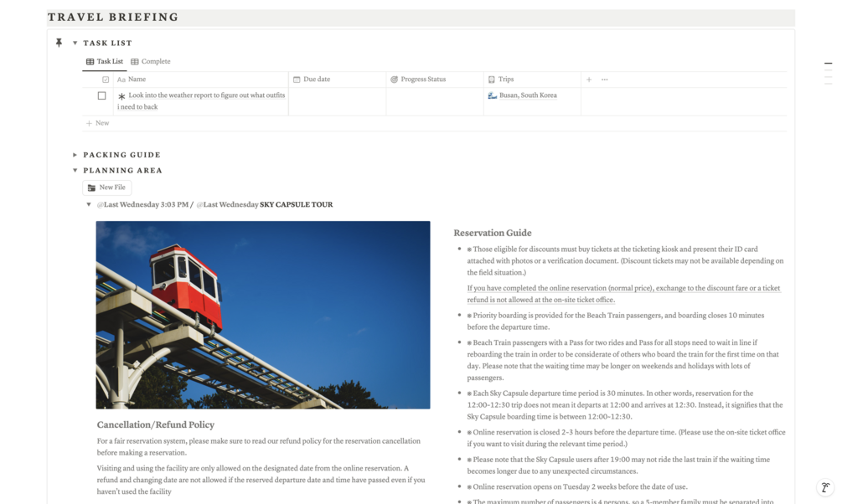Switch to the Task List tab
The image size is (842, 504).
[x=105, y=61]
